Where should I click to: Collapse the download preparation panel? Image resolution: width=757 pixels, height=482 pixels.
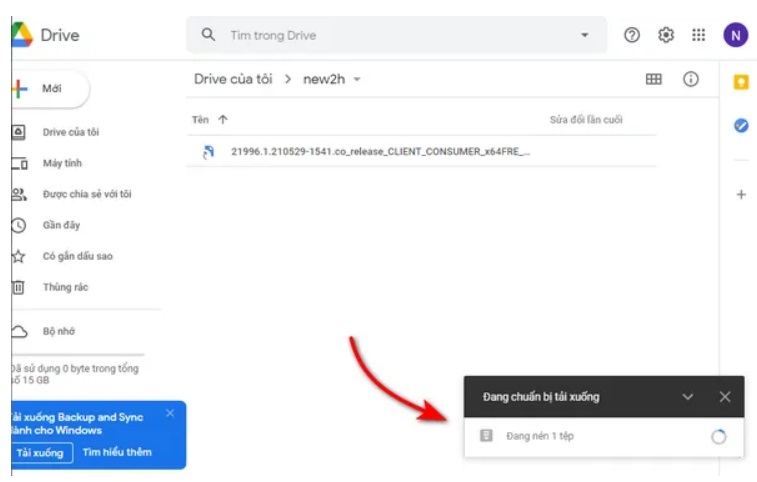point(688,397)
